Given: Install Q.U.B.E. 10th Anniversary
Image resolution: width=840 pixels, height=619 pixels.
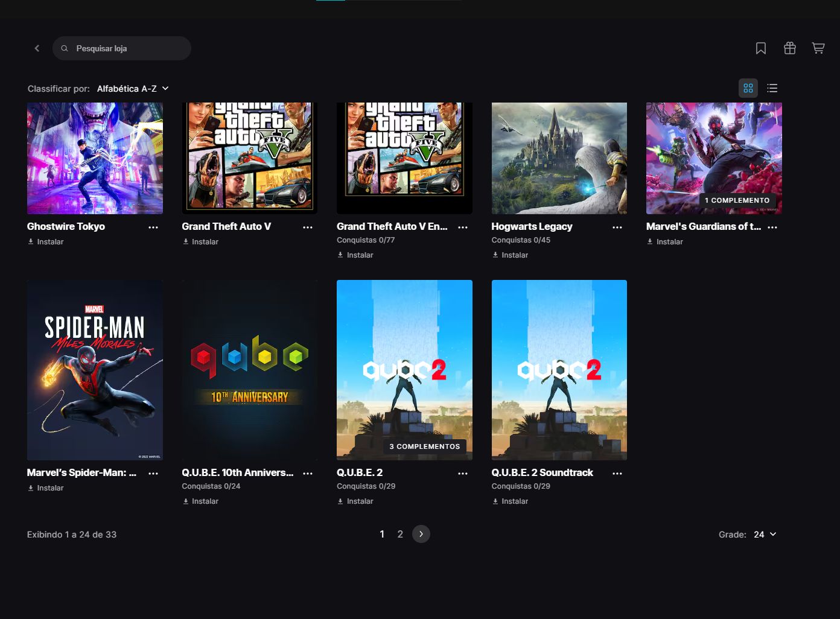Looking at the screenshot, I should [x=200, y=501].
